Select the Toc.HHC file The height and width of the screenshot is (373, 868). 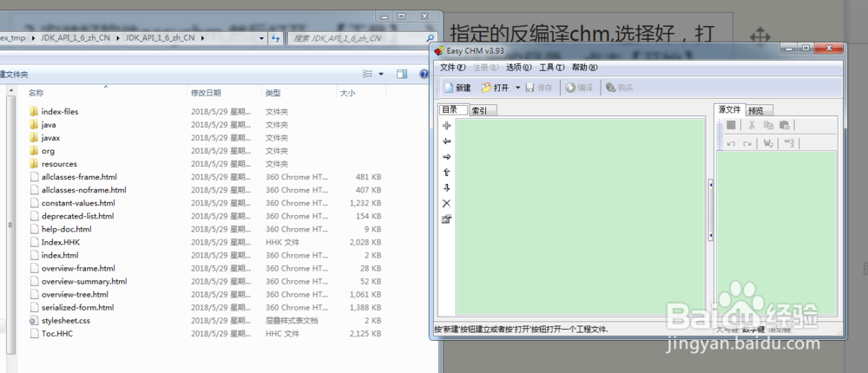click(x=57, y=334)
